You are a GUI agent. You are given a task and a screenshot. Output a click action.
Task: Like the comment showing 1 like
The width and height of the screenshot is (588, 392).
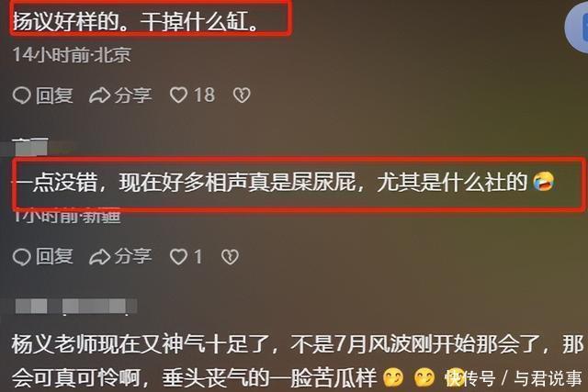[x=178, y=257]
